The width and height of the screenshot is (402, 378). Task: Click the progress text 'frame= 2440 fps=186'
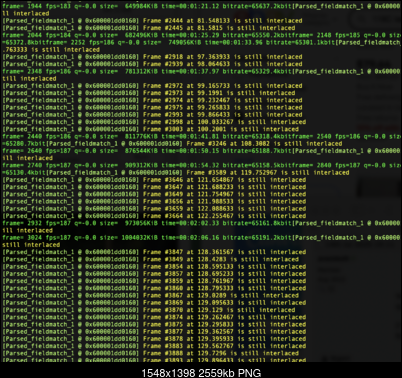pos(36,136)
